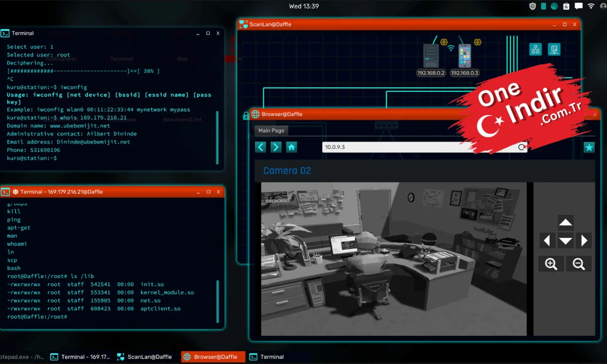Tilt Camera 02 down
The width and height of the screenshot is (607, 364).
tap(566, 241)
